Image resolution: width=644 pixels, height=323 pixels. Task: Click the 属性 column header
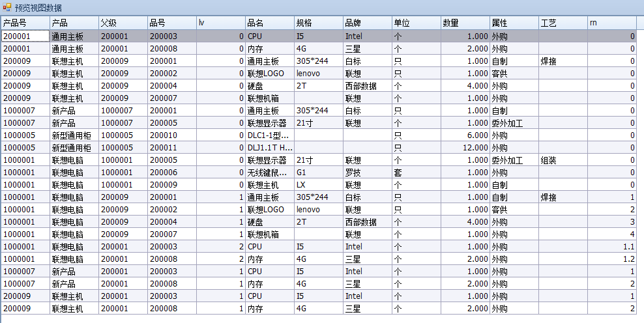point(514,23)
